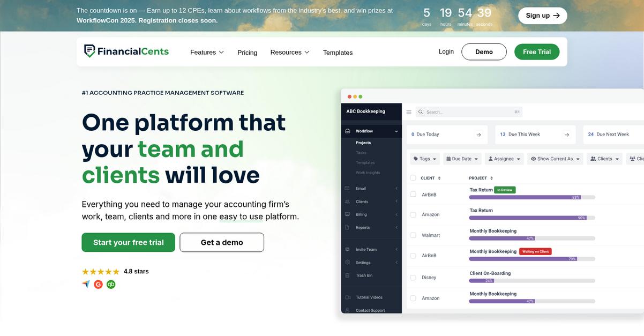Open the Reports section icon
Image resolution: width=644 pixels, height=336 pixels.
coord(347,227)
